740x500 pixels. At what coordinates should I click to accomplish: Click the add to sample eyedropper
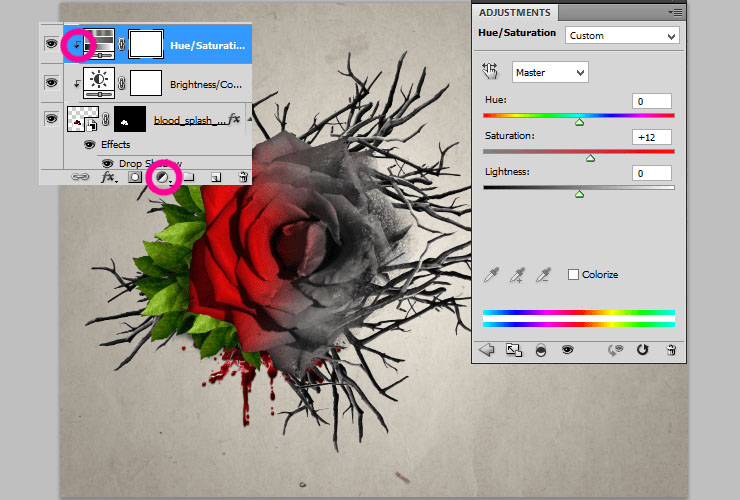tap(517, 275)
